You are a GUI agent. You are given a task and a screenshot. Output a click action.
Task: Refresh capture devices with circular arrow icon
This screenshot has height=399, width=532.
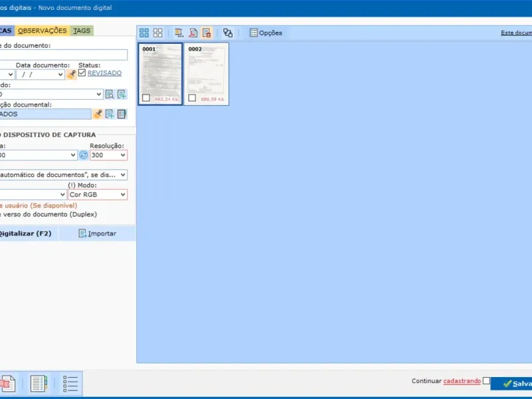tap(83, 155)
